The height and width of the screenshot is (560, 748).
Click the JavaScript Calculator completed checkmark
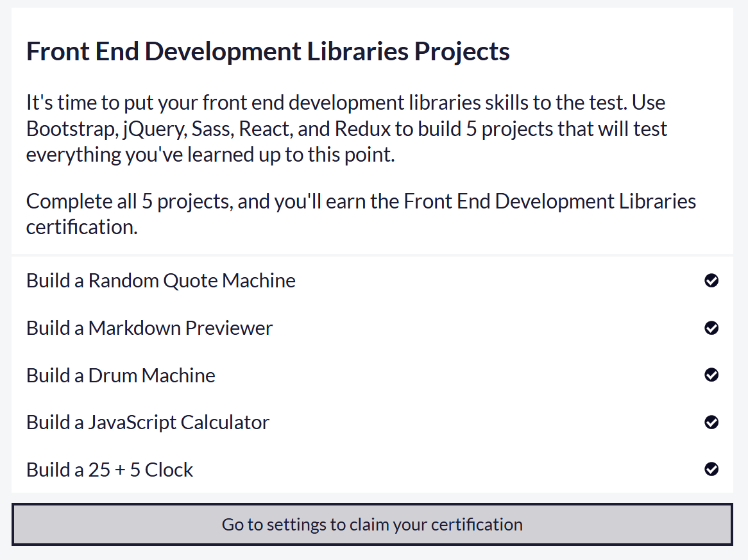pos(711,422)
